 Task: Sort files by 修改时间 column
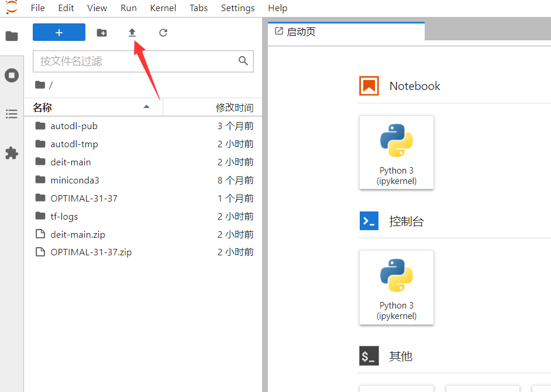click(234, 107)
